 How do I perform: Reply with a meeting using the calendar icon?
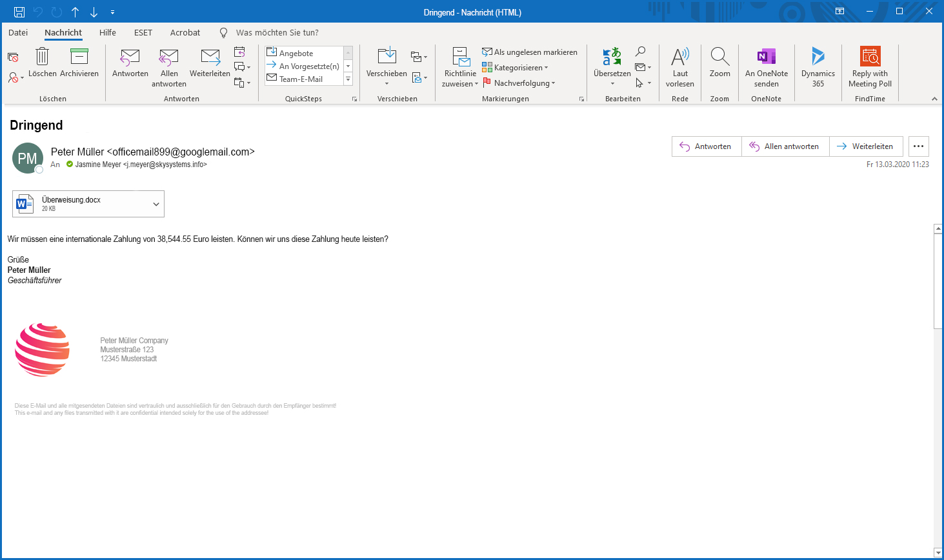[x=239, y=52]
